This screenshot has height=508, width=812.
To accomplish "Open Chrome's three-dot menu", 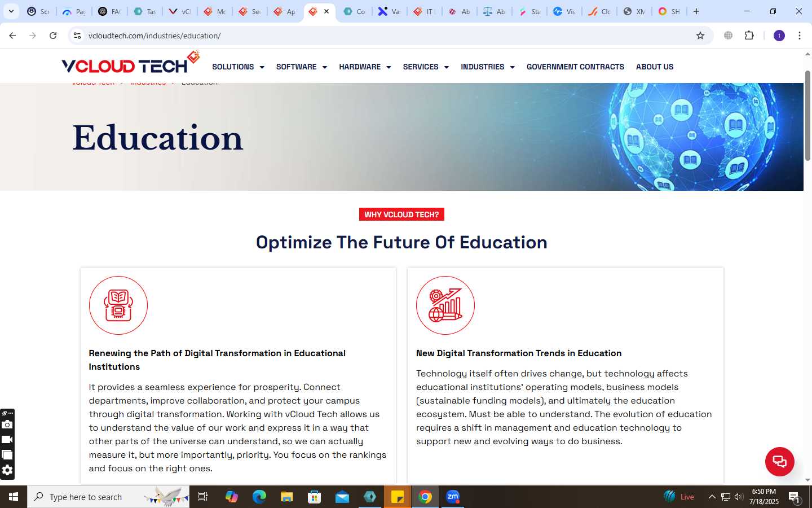I will 800,36.
